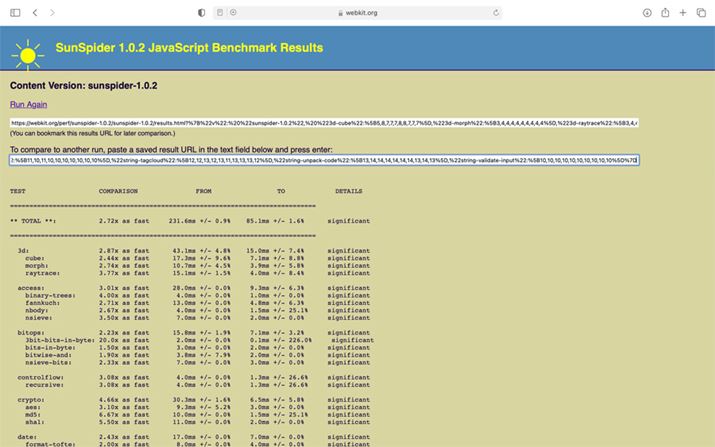Click the md5: row label
This screenshot has height=447, width=715.
tap(33, 415)
